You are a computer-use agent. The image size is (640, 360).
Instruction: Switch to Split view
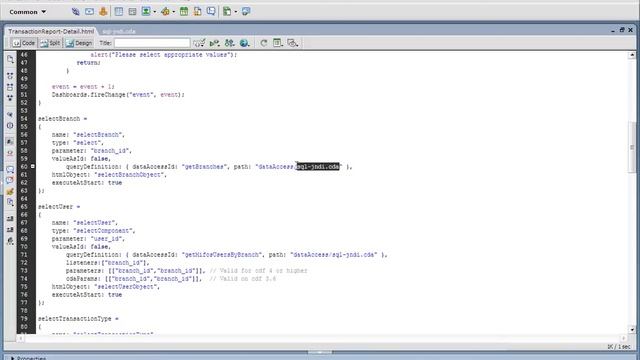click(x=50, y=43)
